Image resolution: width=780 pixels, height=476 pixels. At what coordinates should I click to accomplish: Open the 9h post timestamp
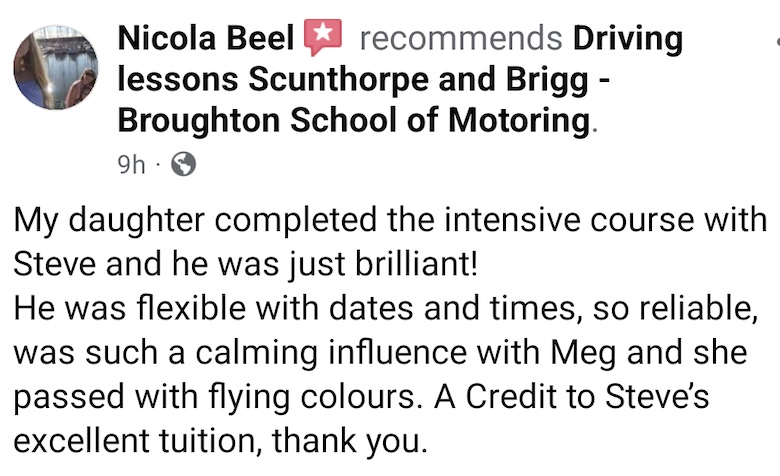pos(131,164)
